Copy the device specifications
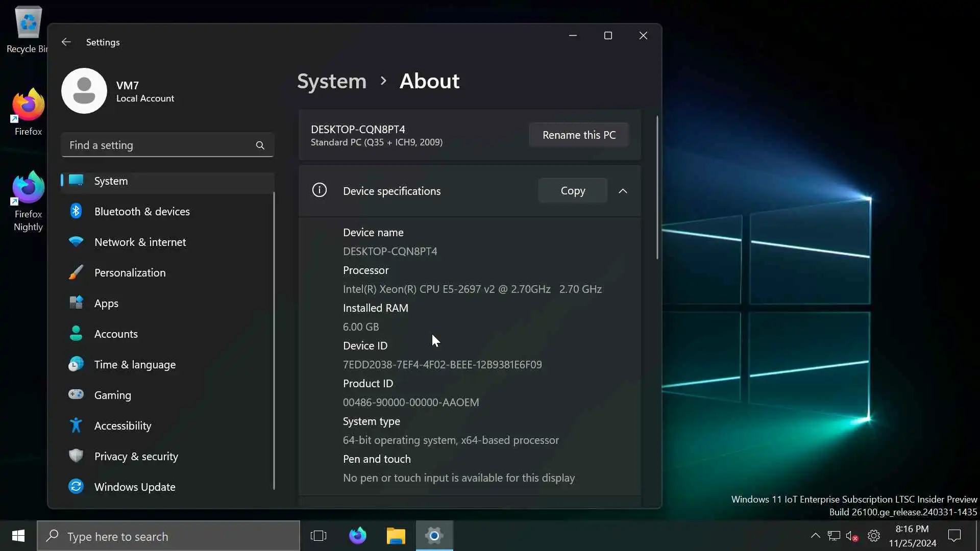The image size is (980, 551). coord(573,191)
